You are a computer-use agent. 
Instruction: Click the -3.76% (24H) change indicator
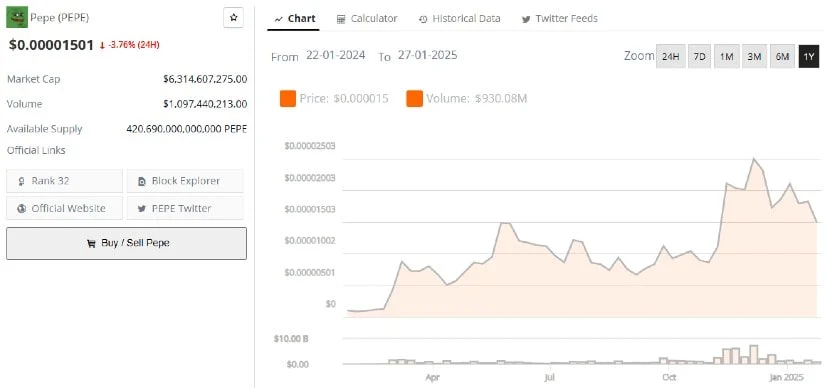(129, 45)
